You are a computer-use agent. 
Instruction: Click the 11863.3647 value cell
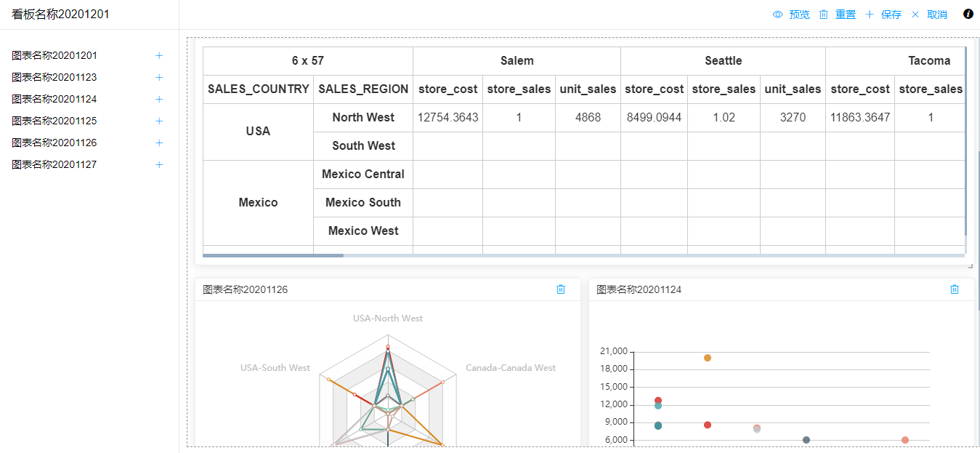[860, 118]
